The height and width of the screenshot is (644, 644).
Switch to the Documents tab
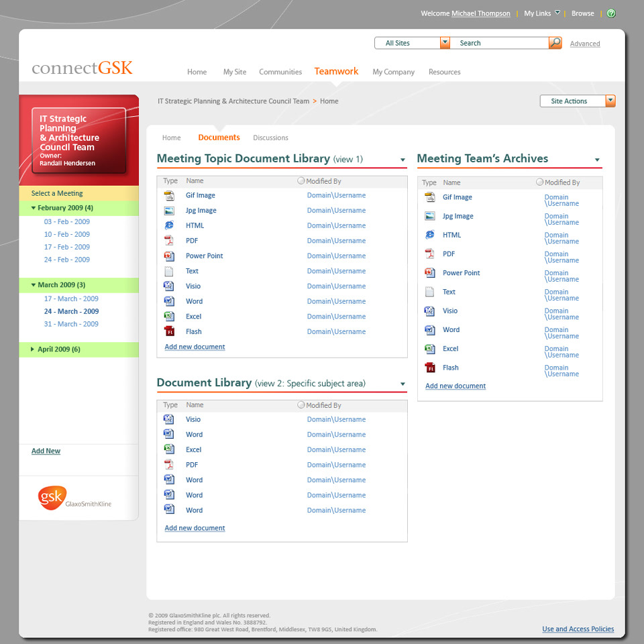(219, 138)
